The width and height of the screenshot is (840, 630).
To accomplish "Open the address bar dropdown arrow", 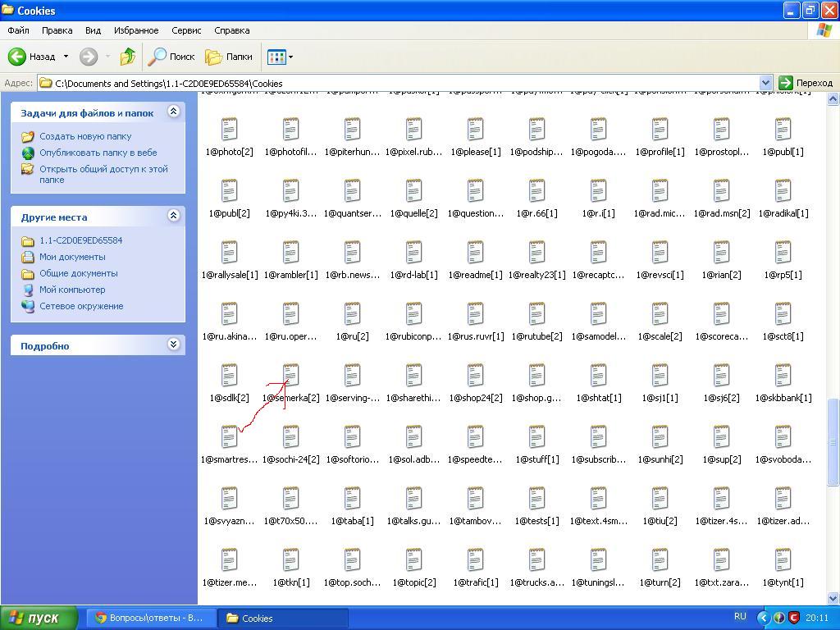I will pos(765,83).
